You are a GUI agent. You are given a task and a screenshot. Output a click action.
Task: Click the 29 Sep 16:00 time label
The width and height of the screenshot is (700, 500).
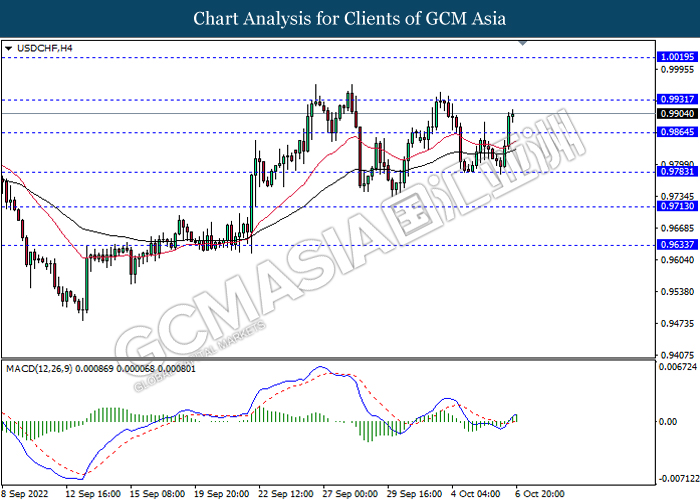(x=415, y=494)
